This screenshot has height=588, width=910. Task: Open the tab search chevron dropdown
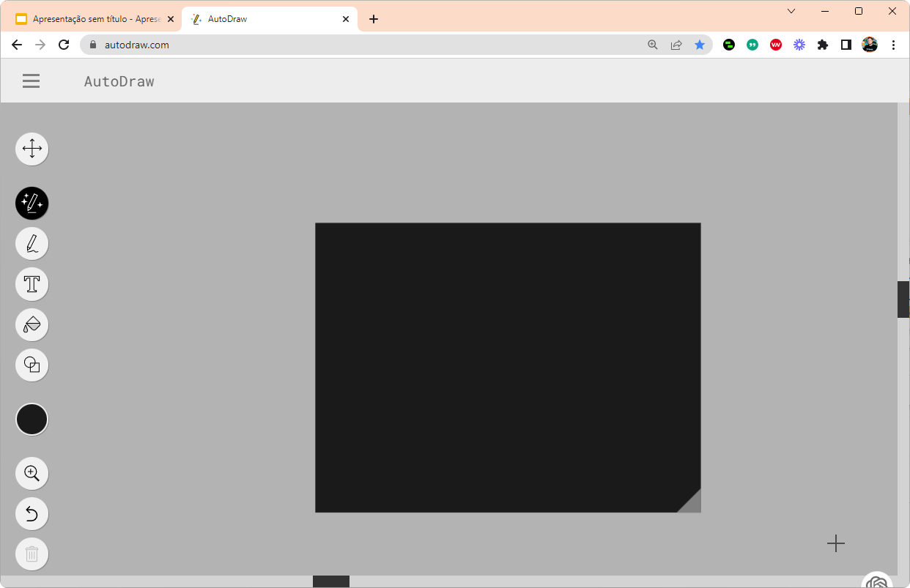791,11
